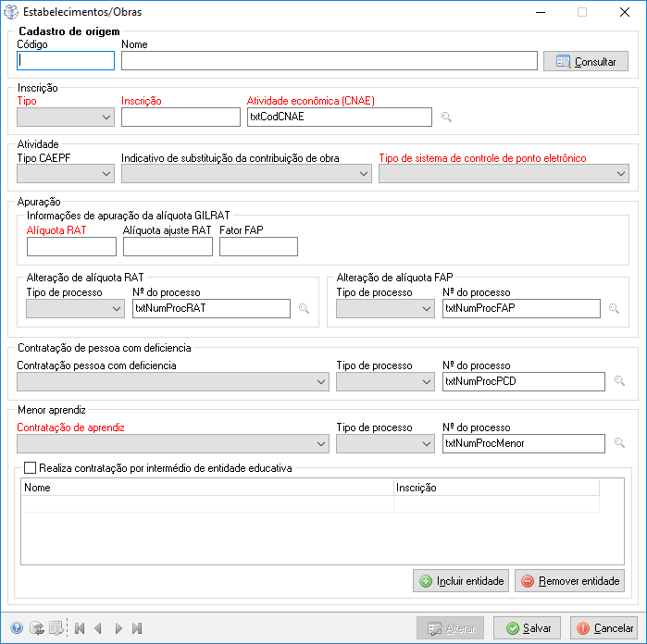The image size is (647, 644).
Task: Click the Consultar button
Action: click(586, 61)
